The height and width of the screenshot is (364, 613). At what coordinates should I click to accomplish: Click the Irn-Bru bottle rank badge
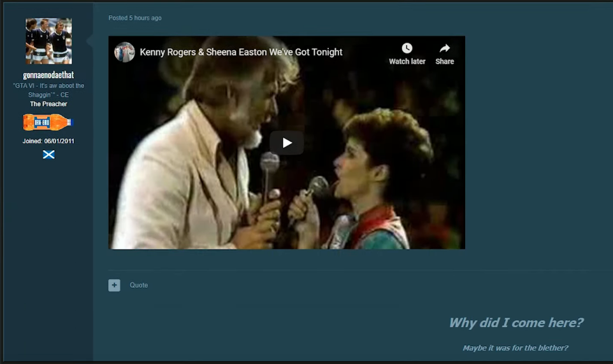coord(48,122)
